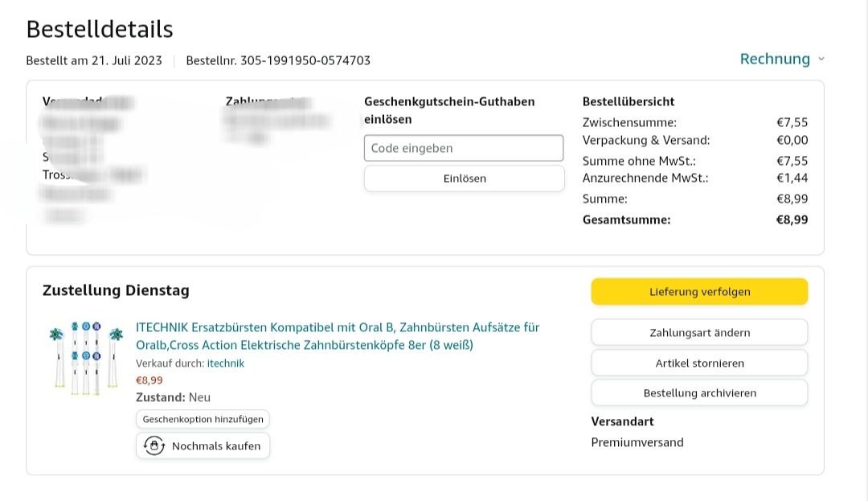Click the chevron arrow beside Rechnung
This screenshot has width=868, height=501.
click(x=821, y=59)
